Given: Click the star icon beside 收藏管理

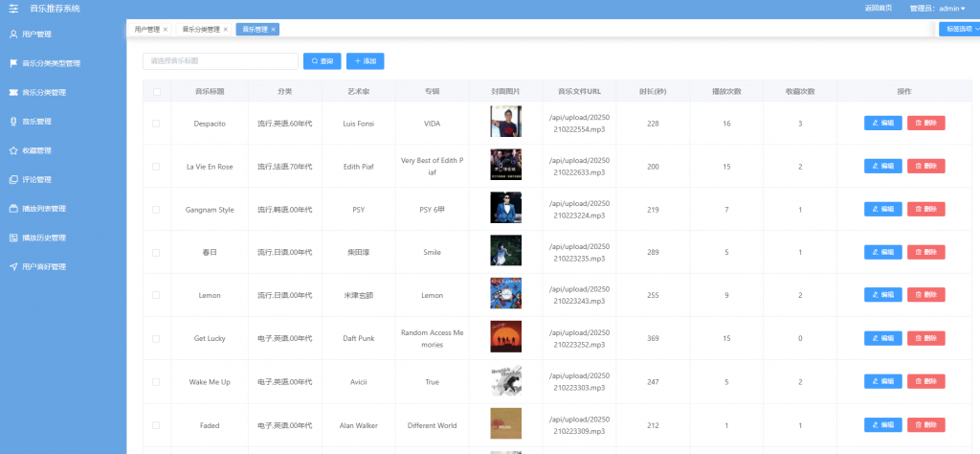Looking at the screenshot, I should coord(13,150).
